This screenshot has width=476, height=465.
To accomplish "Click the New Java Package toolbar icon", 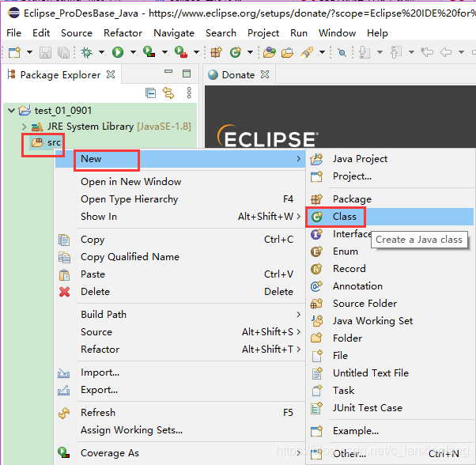I will [217, 52].
